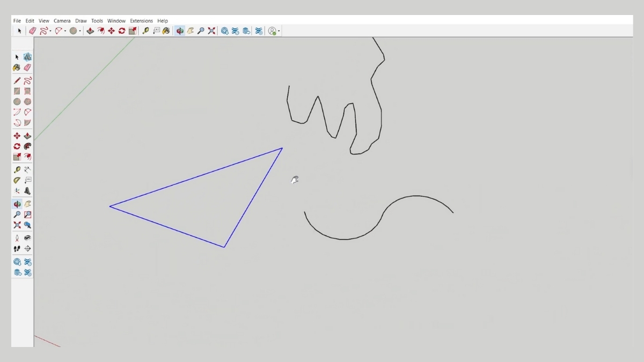Image resolution: width=644 pixels, height=362 pixels.
Task: Select the Circle tool
Action: [x=17, y=101]
